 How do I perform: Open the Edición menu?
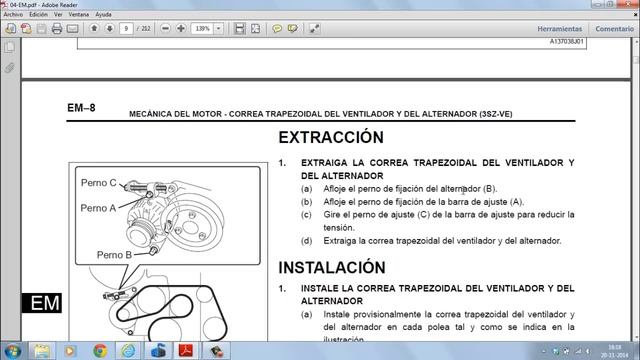click(38, 15)
